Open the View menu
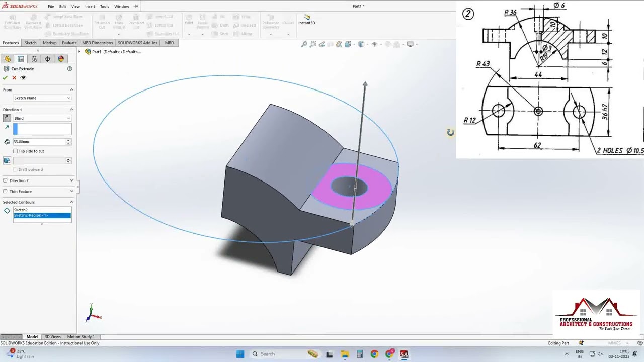Image resolution: width=644 pixels, height=362 pixels. (x=75, y=7)
